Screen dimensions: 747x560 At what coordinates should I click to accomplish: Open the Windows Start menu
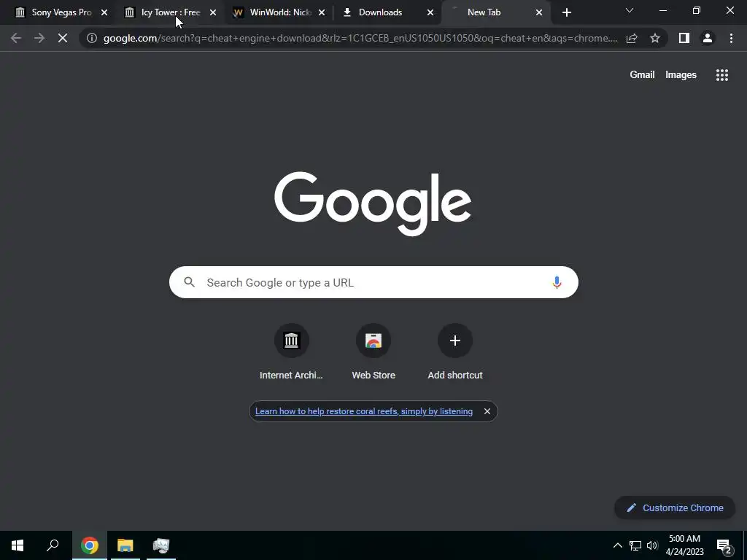18,545
